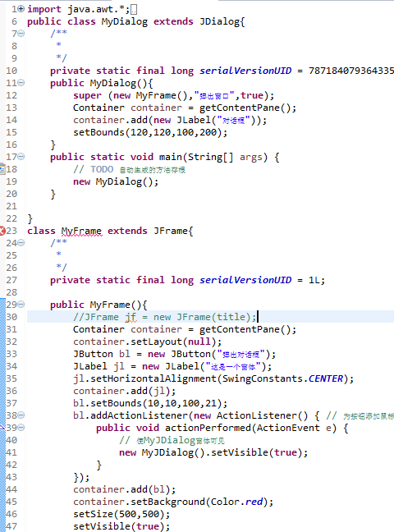Click the override marker icon on line 39
394x532 pixels.
pos(2,428)
